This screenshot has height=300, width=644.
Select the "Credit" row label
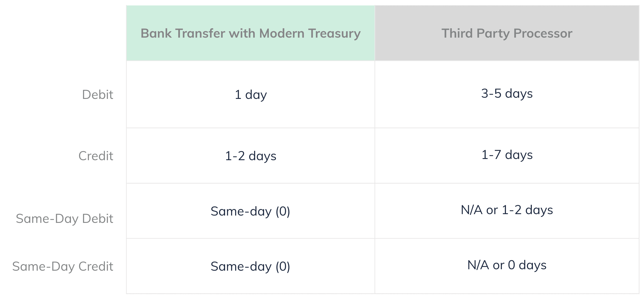(x=96, y=156)
